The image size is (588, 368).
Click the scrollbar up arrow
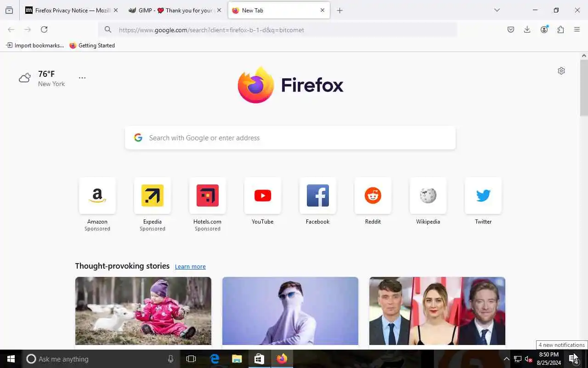(x=584, y=56)
